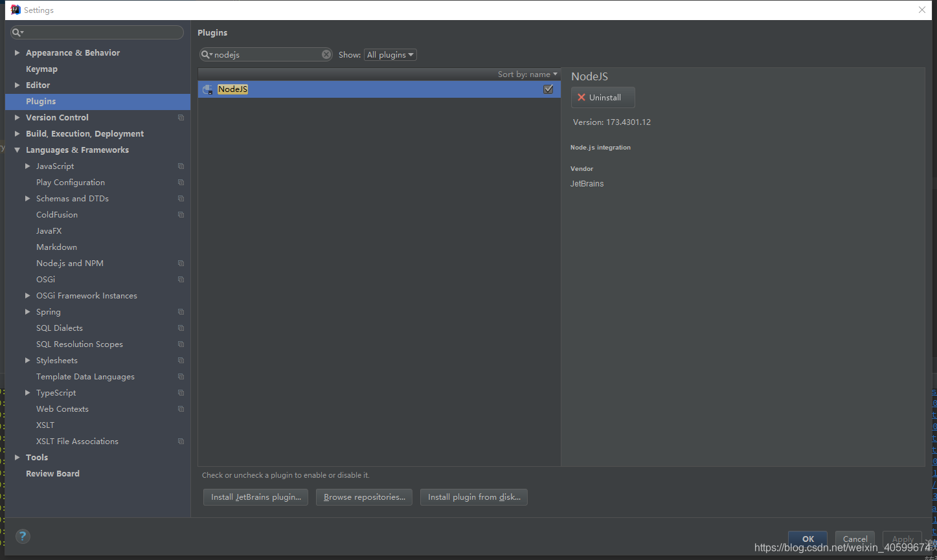Expand the Tools section arrow
Viewport: 937px width, 560px height.
(17, 457)
